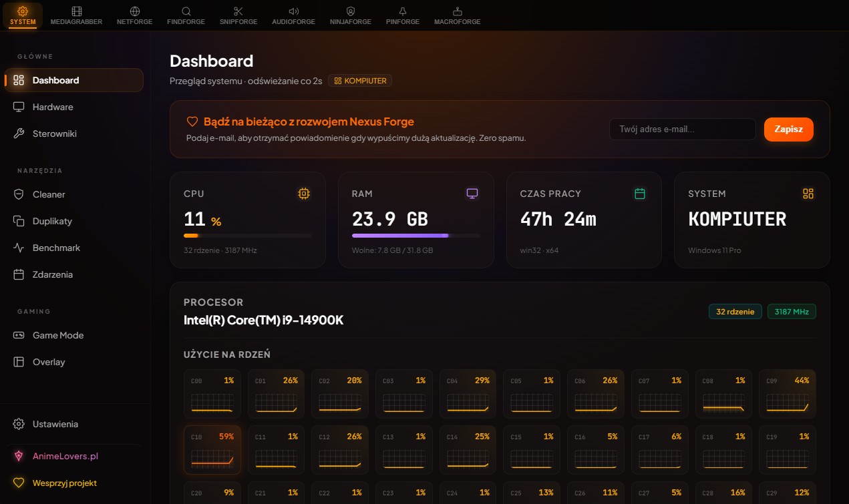Click the RAM usage progress bar
Viewport: 849px width, 504px height.
click(x=415, y=236)
